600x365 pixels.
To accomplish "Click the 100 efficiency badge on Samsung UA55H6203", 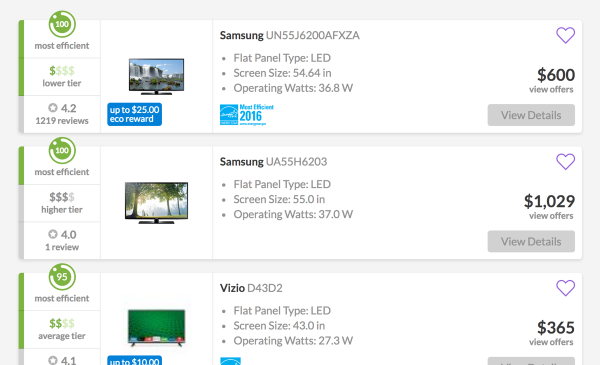I will coord(62,150).
